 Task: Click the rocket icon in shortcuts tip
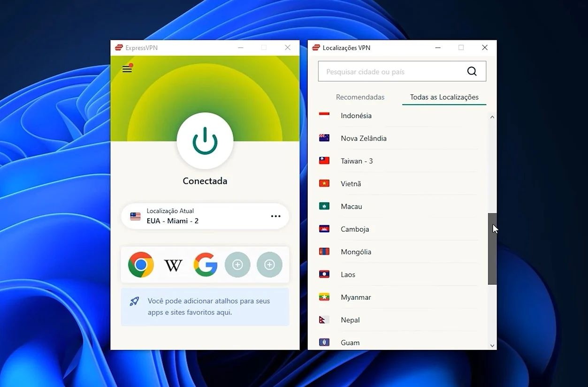click(134, 301)
